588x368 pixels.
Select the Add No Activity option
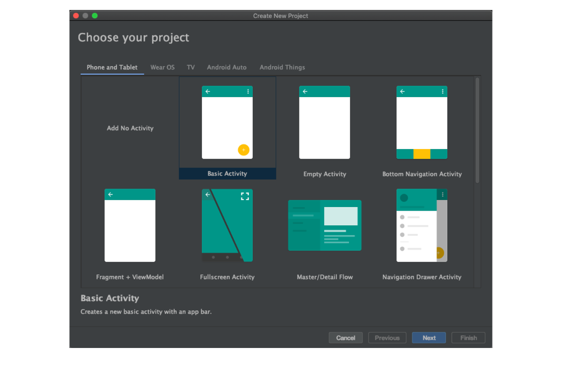pyautogui.click(x=130, y=128)
